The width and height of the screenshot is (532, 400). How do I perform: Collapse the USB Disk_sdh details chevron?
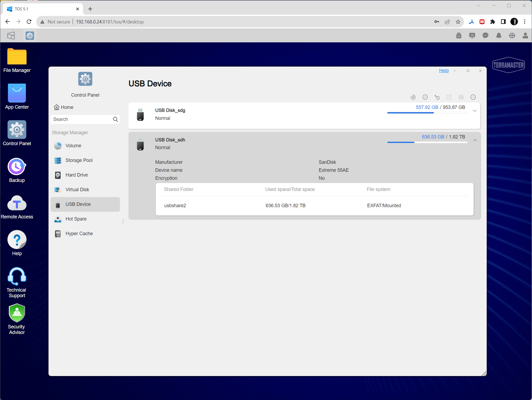(475, 140)
